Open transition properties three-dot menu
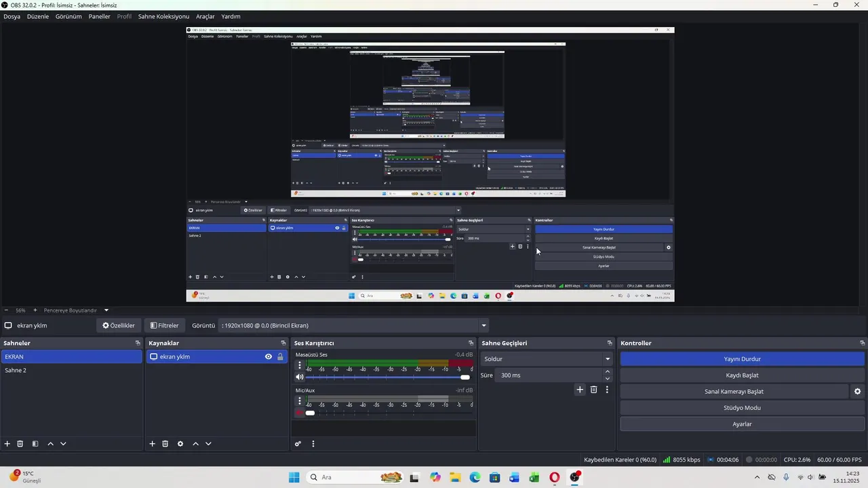 point(607,390)
